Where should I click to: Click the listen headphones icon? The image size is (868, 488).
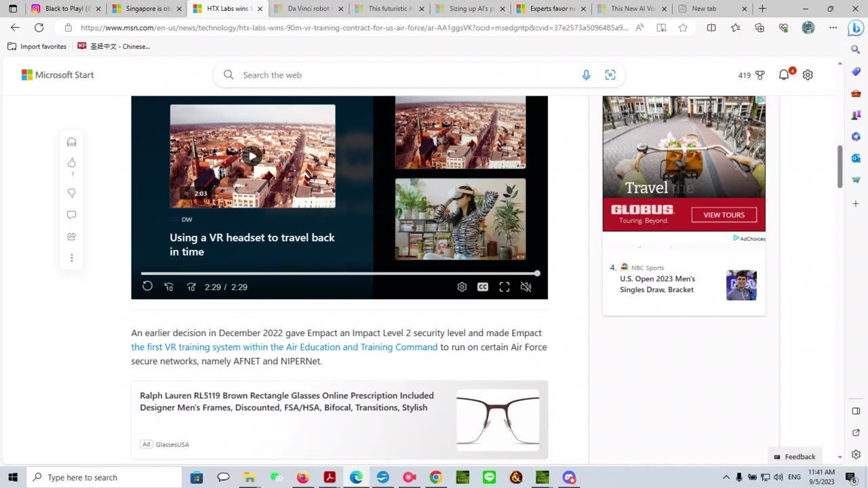71,142
